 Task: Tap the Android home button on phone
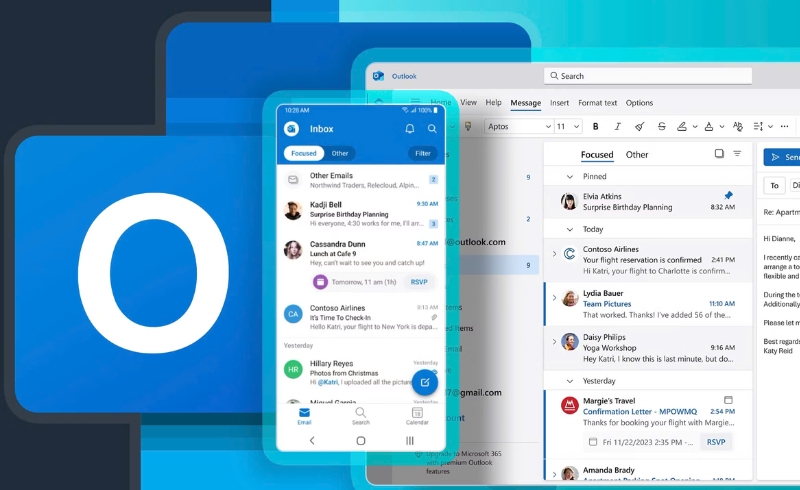click(x=361, y=440)
